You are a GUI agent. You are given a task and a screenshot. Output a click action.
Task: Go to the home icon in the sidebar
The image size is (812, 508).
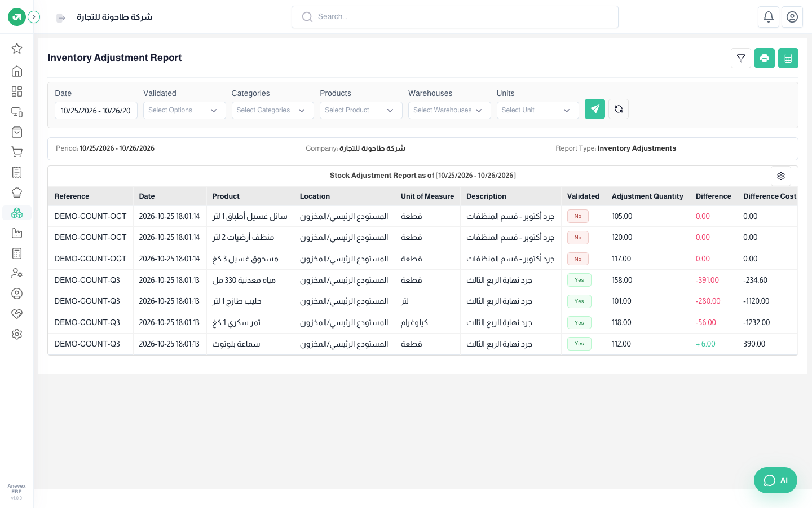tap(17, 71)
